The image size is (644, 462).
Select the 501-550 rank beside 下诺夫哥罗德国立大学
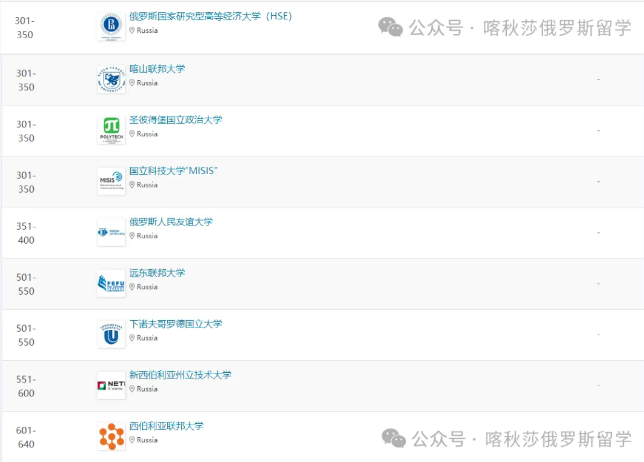[26, 335]
